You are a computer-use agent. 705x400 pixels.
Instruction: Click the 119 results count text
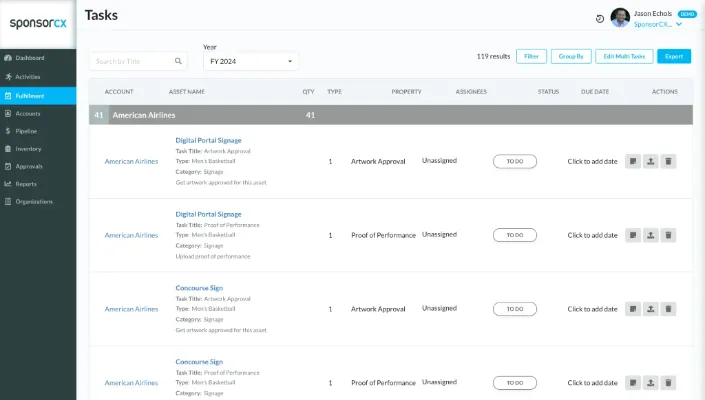coord(493,56)
